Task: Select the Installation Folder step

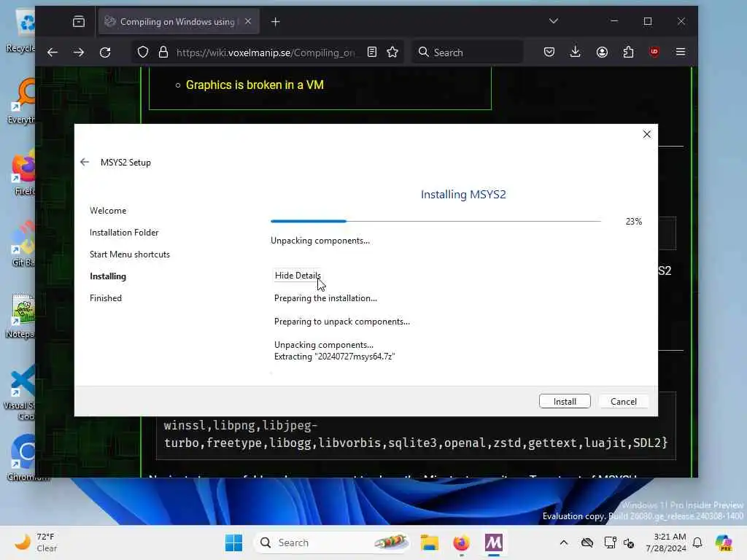Action: click(124, 233)
